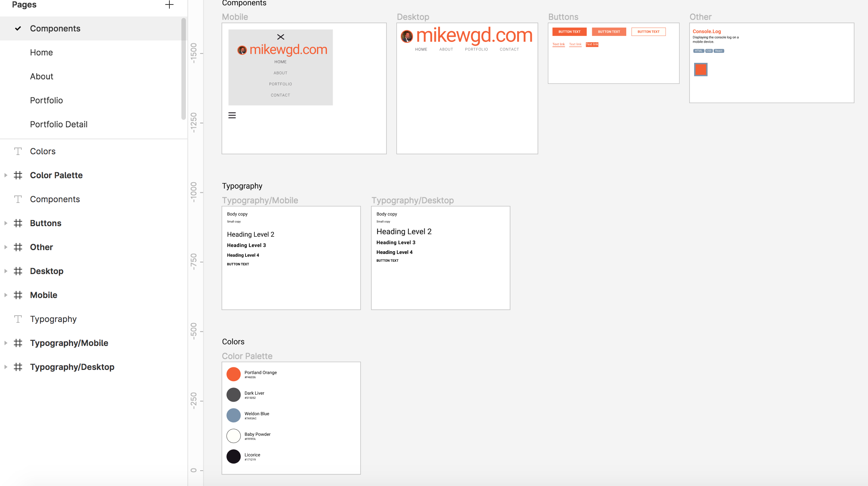Click the text icon beside Colors layer

[x=18, y=151]
